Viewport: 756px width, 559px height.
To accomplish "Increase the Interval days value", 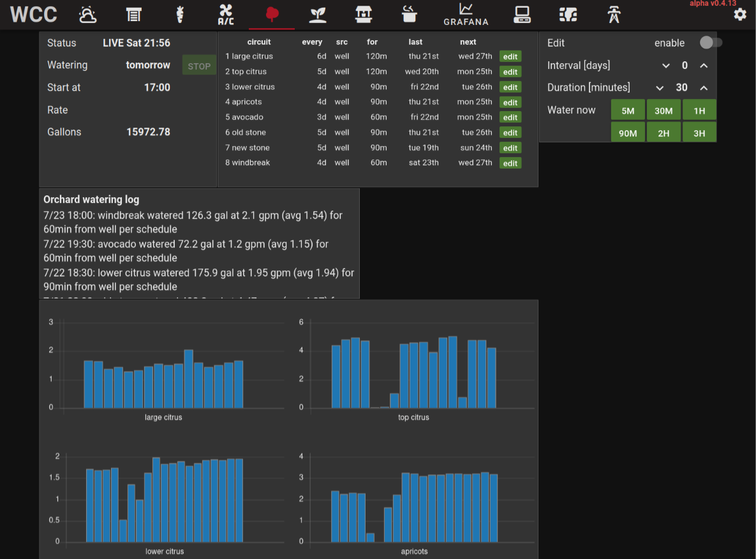I will (x=704, y=66).
